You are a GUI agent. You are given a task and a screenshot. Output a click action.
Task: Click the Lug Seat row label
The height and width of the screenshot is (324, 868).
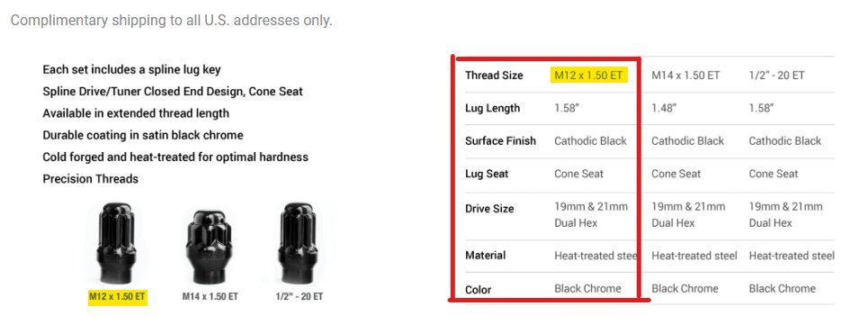click(x=487, y=174)
